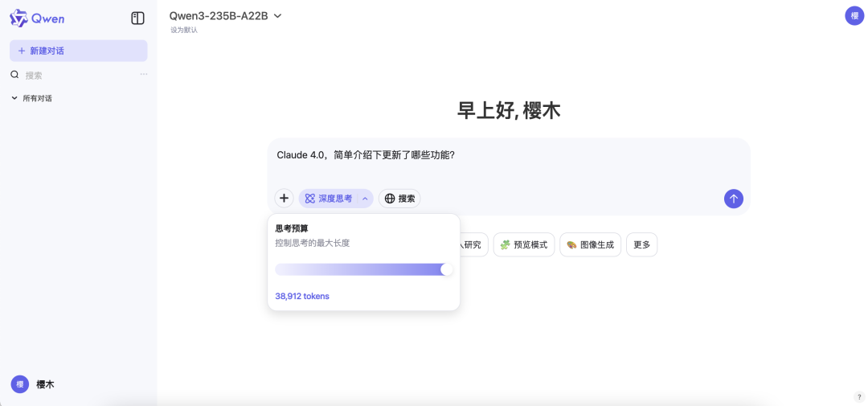Click the search magnifier icon in sidebar
This screenshot has width=868, height=406.
click(x=15, y=75)
